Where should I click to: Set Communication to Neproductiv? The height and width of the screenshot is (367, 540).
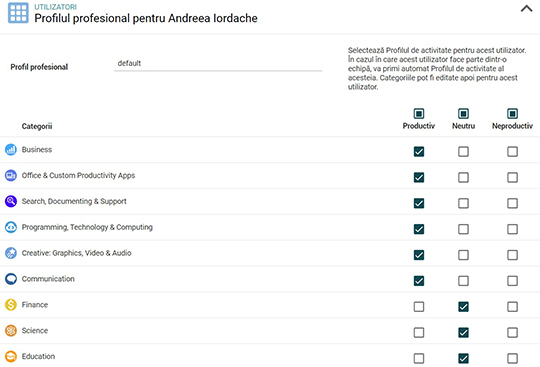(512, 281)
